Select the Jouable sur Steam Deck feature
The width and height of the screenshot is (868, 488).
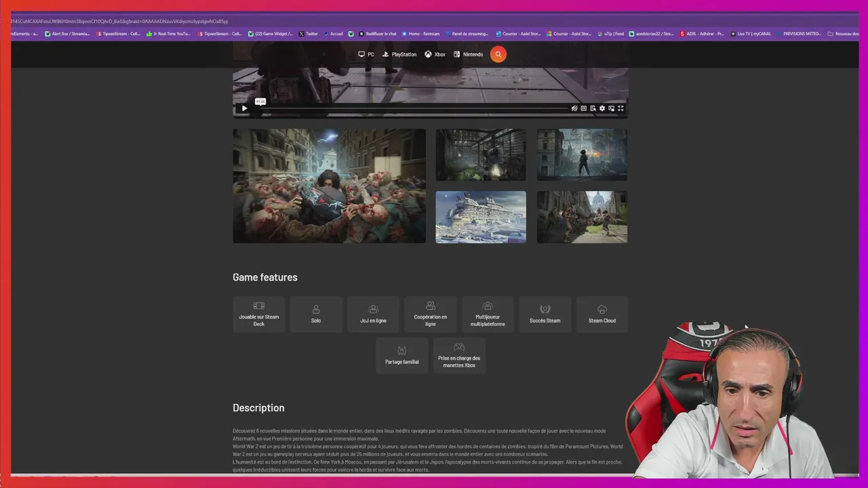point(259,314)
